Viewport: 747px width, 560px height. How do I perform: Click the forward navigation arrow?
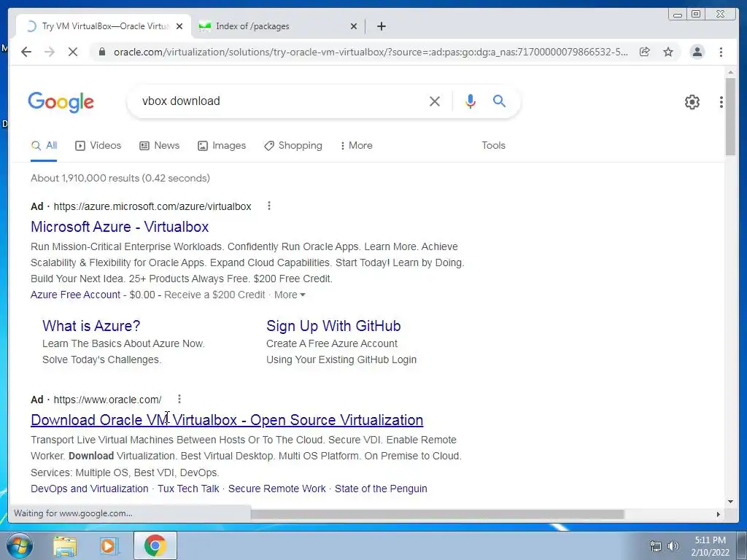50,52
